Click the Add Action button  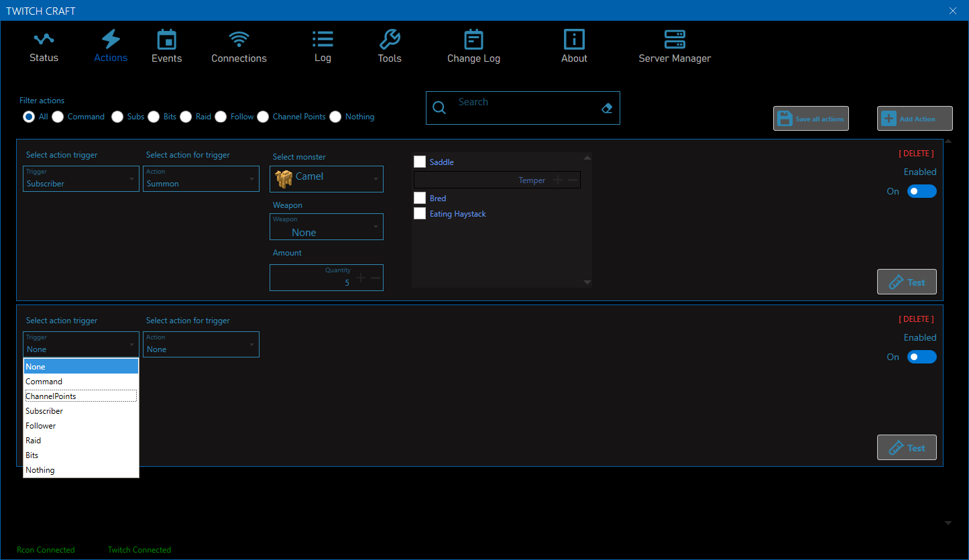915,119
